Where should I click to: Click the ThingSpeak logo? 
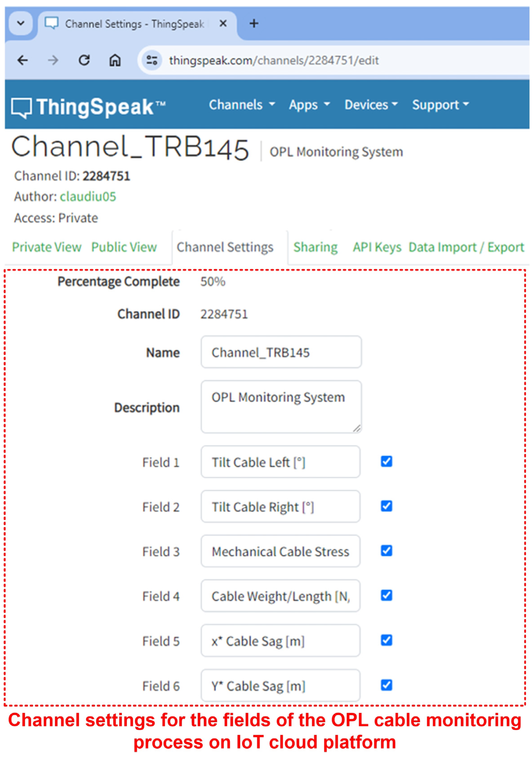pyautogui.click(x=88, y=107)
